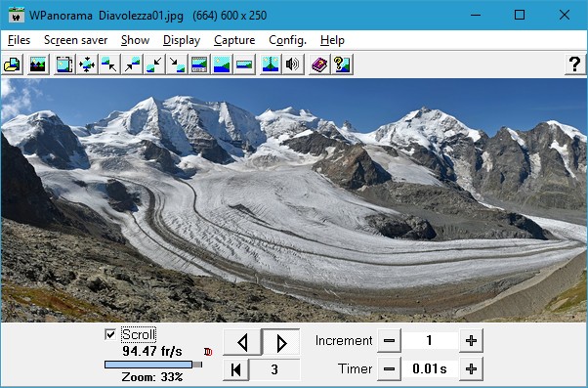Move window to top-right corner icon
Viewport: 588px width, 388px height.
click(132, 65)
